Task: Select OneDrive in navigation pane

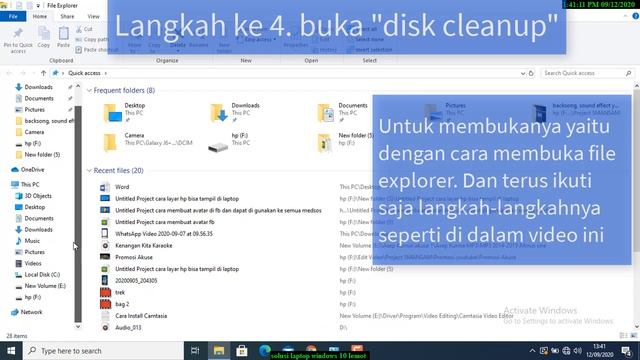Action: [32, 169]
